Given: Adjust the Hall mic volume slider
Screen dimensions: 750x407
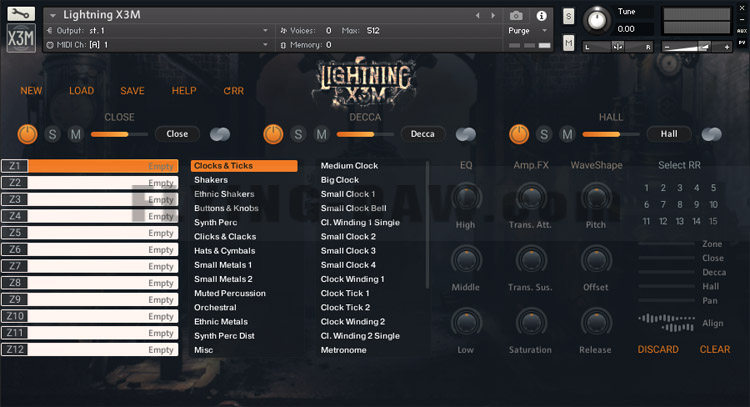Looking at the screenshot, I should [611, 134].
